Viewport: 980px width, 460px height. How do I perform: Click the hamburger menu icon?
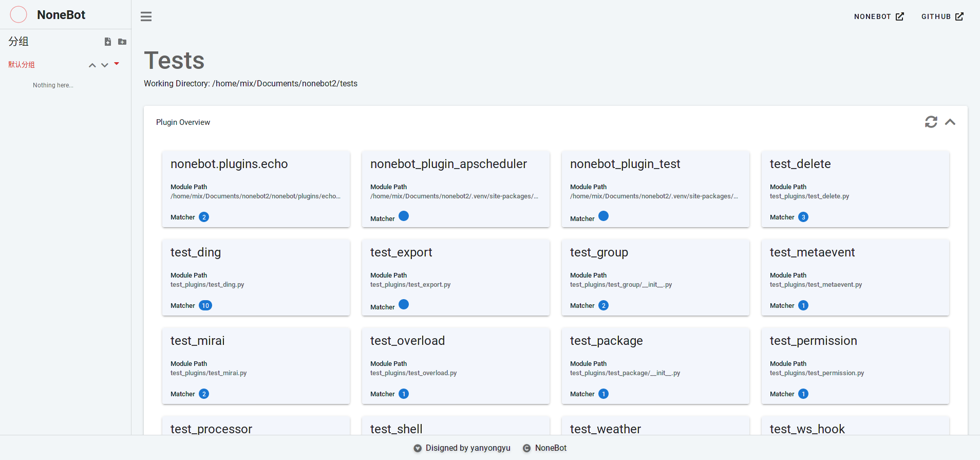(146, 16)
